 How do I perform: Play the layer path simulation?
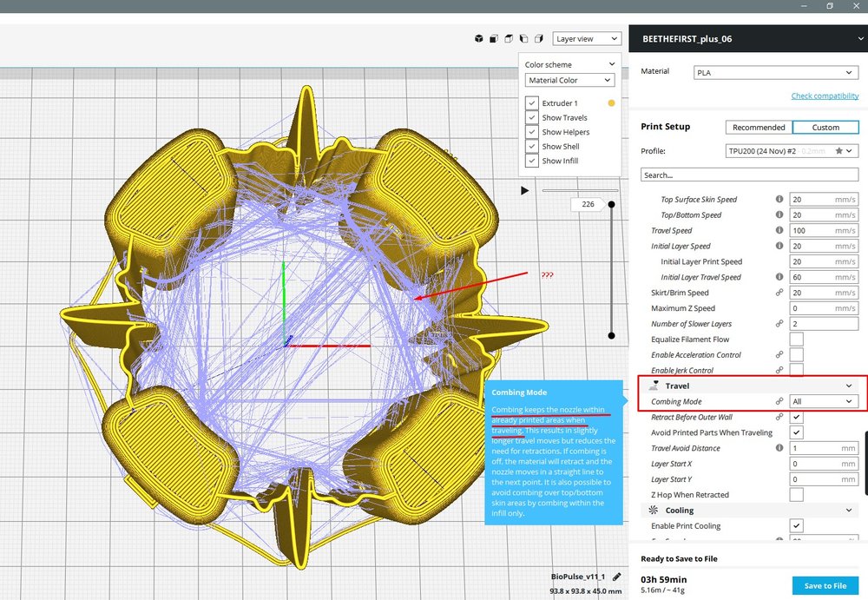pyautogui.click(x=524, y=190)
